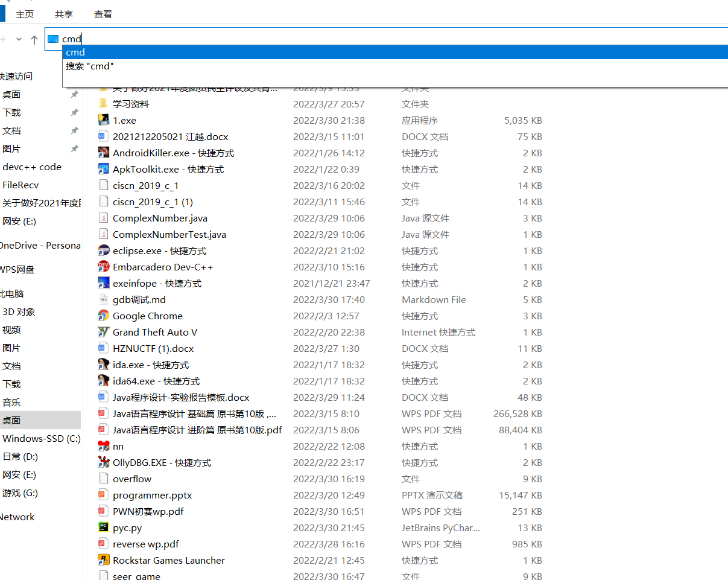
Task: Select Windows-SSD (C:) drive
Action: [x=42, y=439]
